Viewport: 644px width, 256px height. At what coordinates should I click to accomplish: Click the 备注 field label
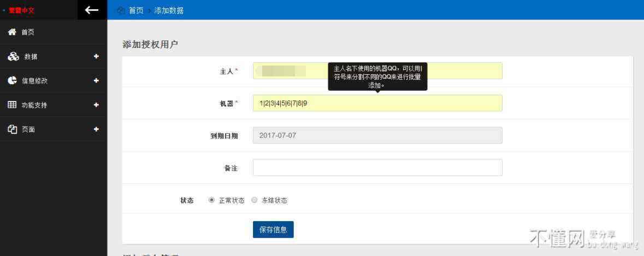pos(231,168)
